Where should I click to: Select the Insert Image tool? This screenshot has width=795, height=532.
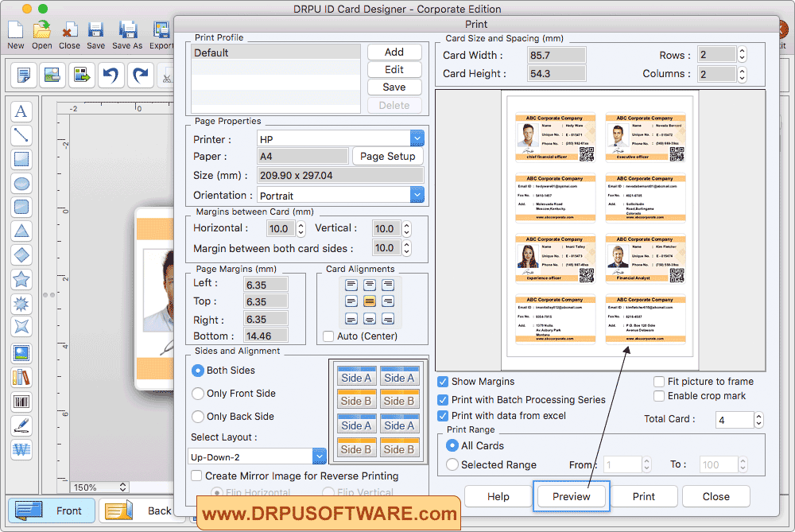pos(21,353)
